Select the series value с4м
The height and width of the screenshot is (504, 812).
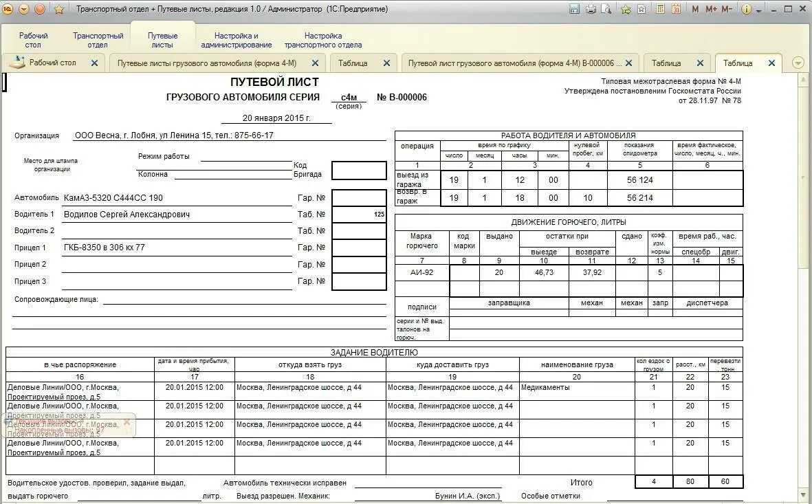pos(349,98)
